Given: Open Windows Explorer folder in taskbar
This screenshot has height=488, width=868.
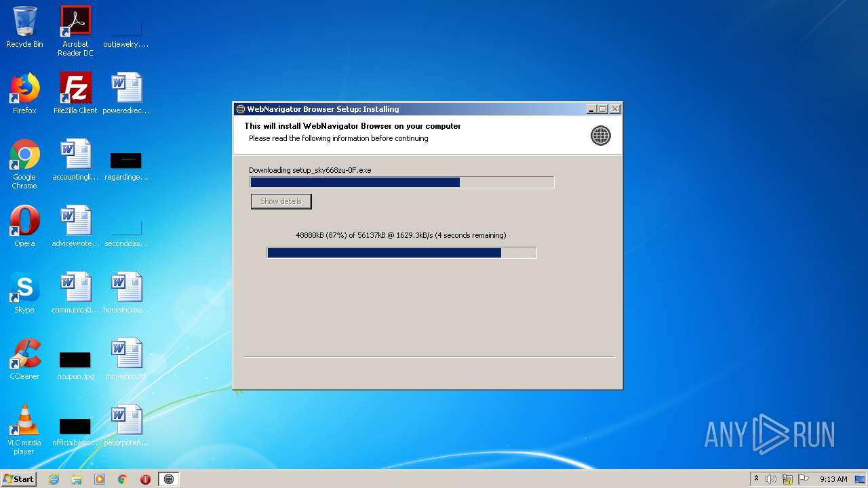Looking at the screenshot, I should [77, 479].
